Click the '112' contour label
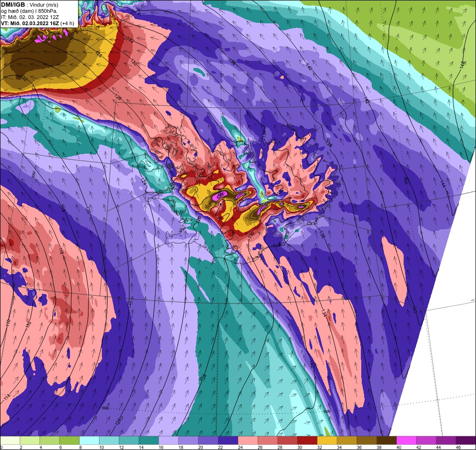This screenshot has width=476, height=450. tap(29, 324)
